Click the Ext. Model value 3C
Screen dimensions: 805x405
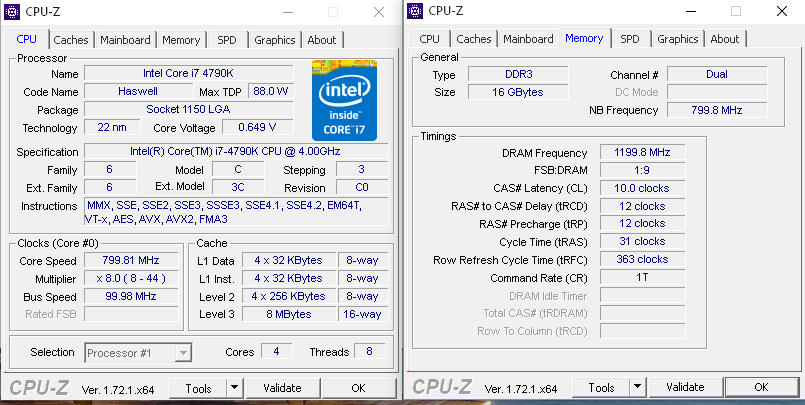coord(238,186)
